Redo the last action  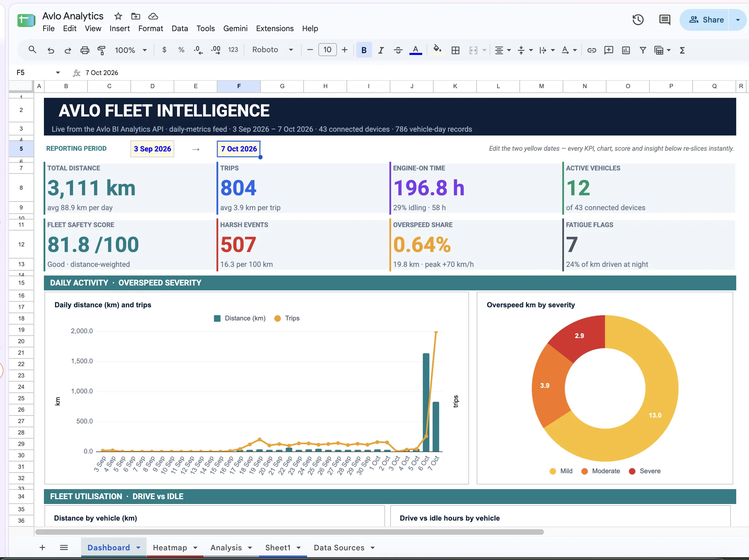coord(67,50)
